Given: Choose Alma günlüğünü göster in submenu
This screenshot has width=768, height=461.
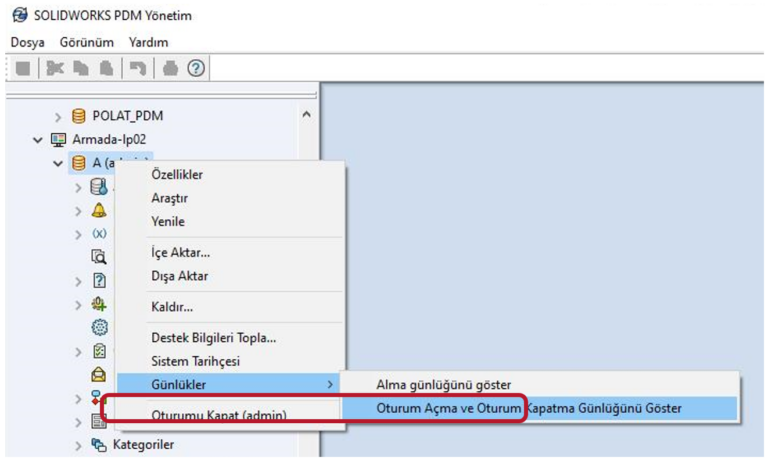Looking at the screenshot, I should pyautogui.click(x=443, y=384).
